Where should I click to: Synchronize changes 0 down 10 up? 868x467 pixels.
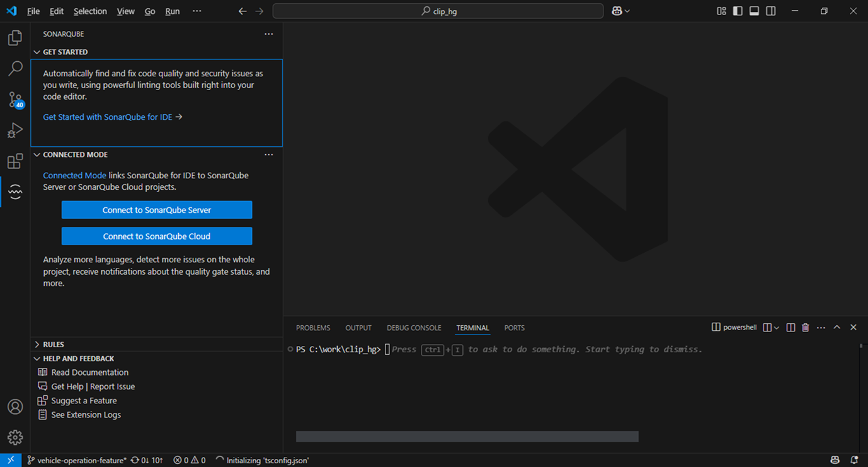pyautogui.click(x=147, y=460)
